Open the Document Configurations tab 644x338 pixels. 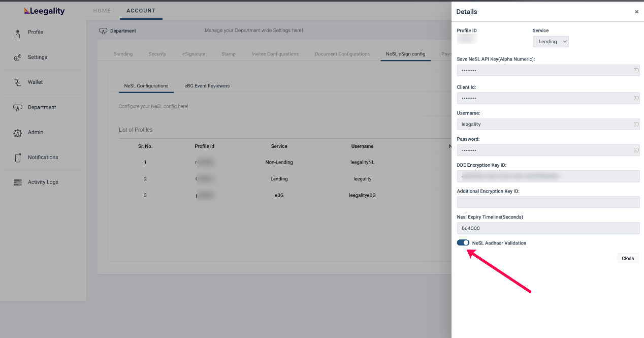(x=342, y=54)
